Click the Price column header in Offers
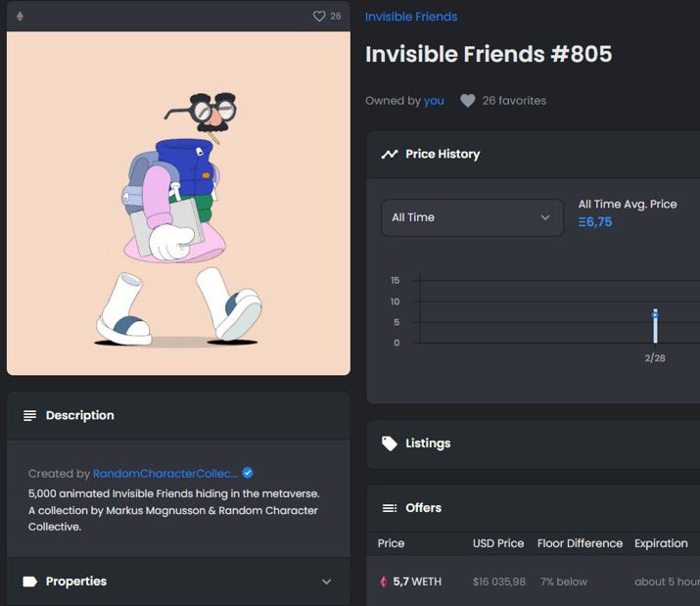Image resolution: width=700 pixels, height=606 pixels. tap(391, 543)
